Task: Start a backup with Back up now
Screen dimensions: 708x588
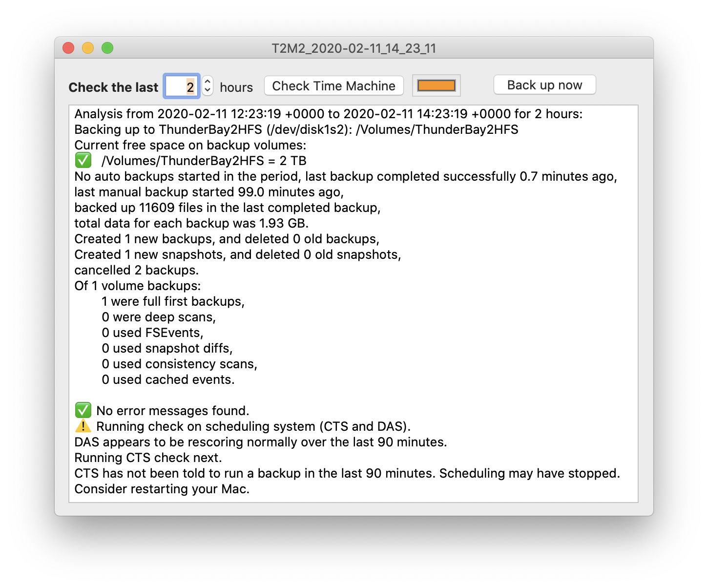Action: pyautogui.click(x=544, y=85)
